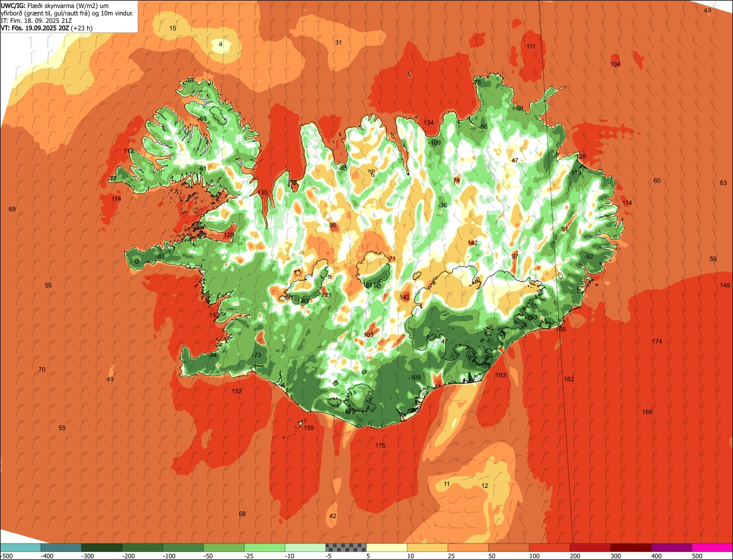This screenshot has height=560, width=733.
Task: Click the map value '168'
Action: (647, 412)
